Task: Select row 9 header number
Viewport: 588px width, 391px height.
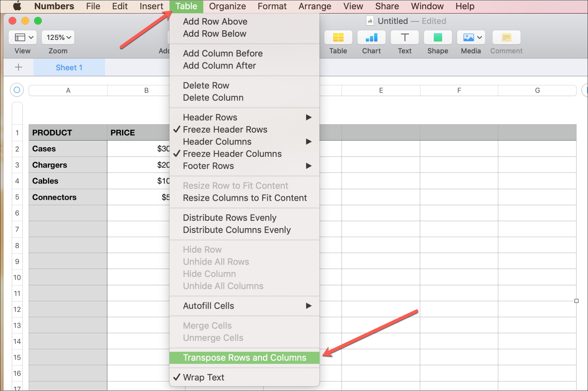Action: (17, 261)
